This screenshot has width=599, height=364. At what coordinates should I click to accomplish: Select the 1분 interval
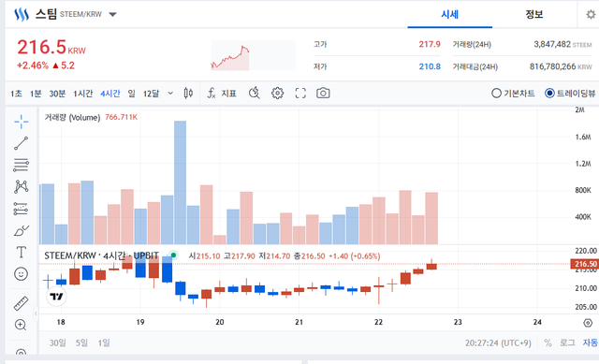[x=36, y=94]
